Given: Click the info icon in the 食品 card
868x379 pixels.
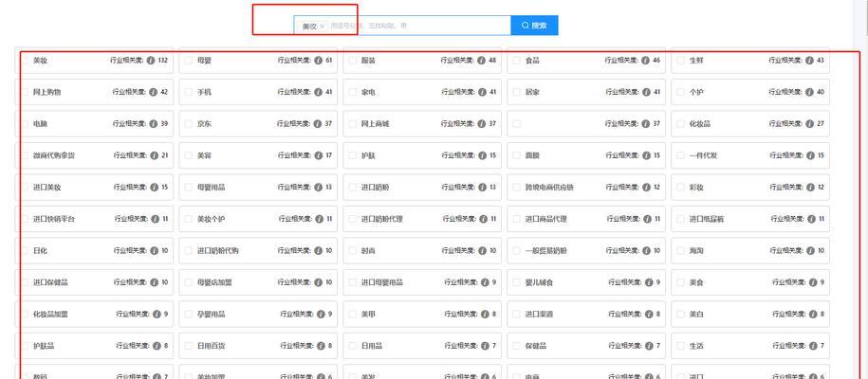Looking at the screenshot, I should point(645,61).
